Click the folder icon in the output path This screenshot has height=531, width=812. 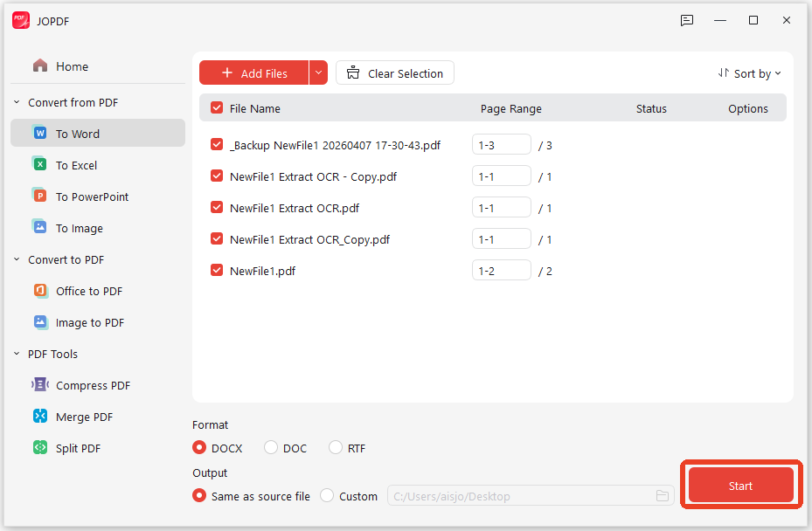(663, 495)
